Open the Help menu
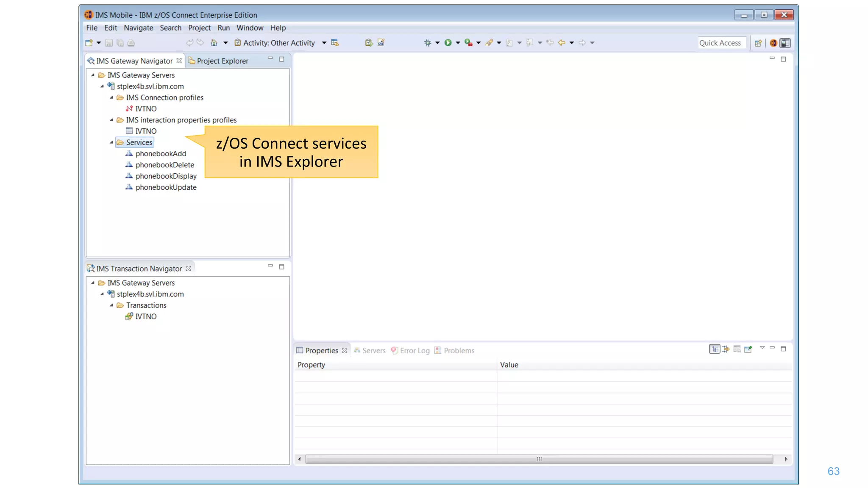Viewport: 868px width, 488px height. tap(278, 28)
